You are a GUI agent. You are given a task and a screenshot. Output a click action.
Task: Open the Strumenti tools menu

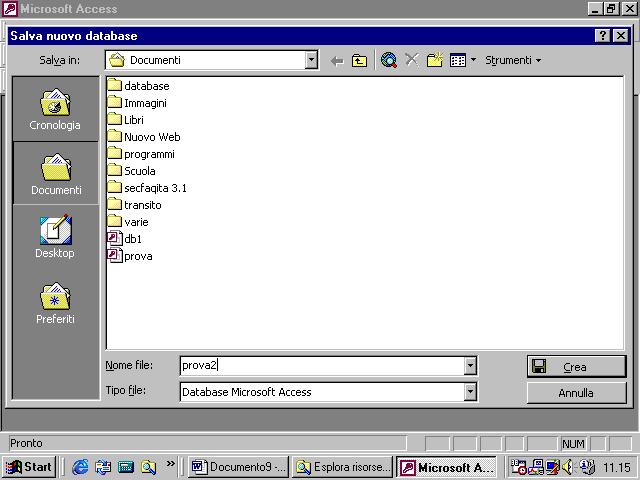513,60
